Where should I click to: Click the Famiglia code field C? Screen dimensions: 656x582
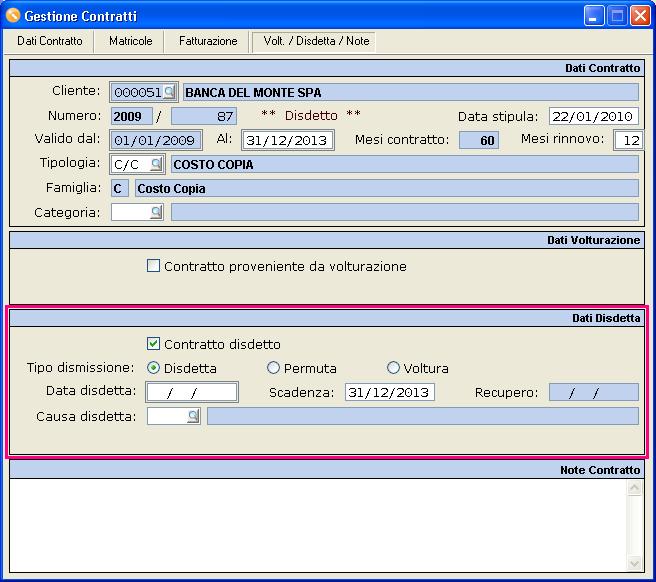pyautogui.click(x=120, y=188)
